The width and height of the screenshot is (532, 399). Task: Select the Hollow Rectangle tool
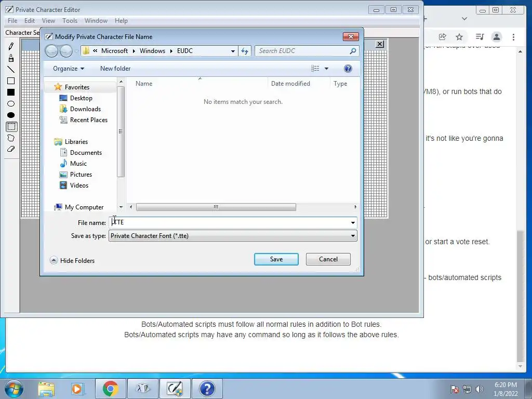(11, 81)
